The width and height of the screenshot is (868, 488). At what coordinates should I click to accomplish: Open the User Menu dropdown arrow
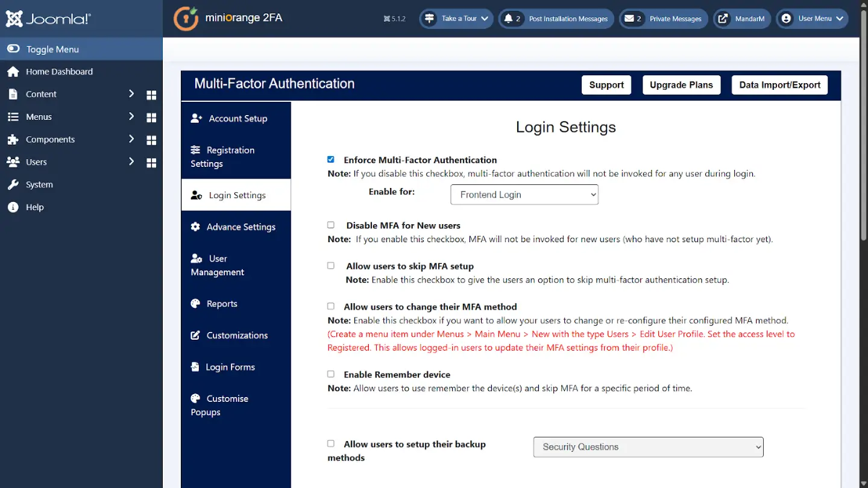840,19
